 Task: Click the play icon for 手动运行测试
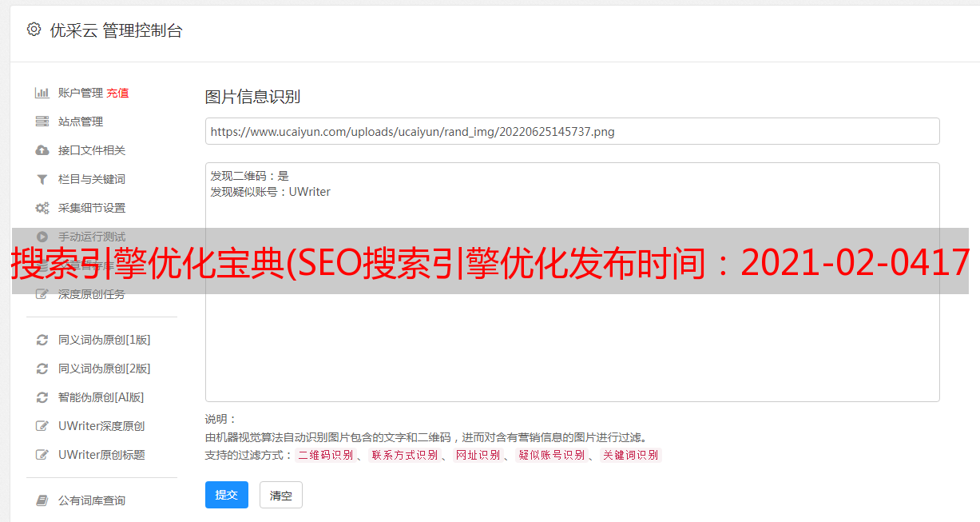click(x=42, y=237)
